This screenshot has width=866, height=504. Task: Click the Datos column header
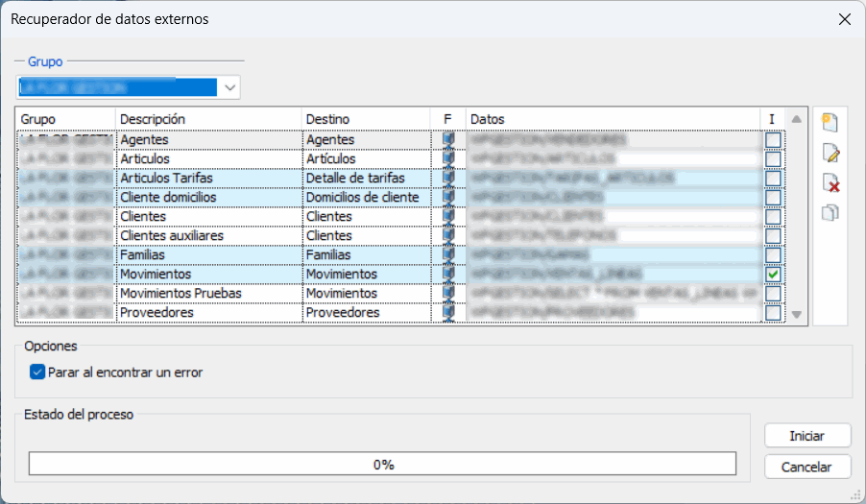click(613, 119)
